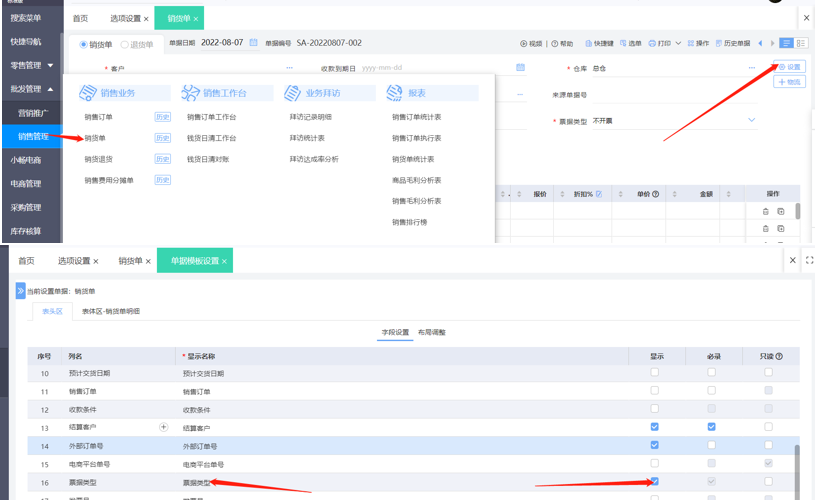Expand the dropdown arrow beside 打印
The height and width of the screenshot is (500, 815).
pyautogui.click(x=678, y=44)
